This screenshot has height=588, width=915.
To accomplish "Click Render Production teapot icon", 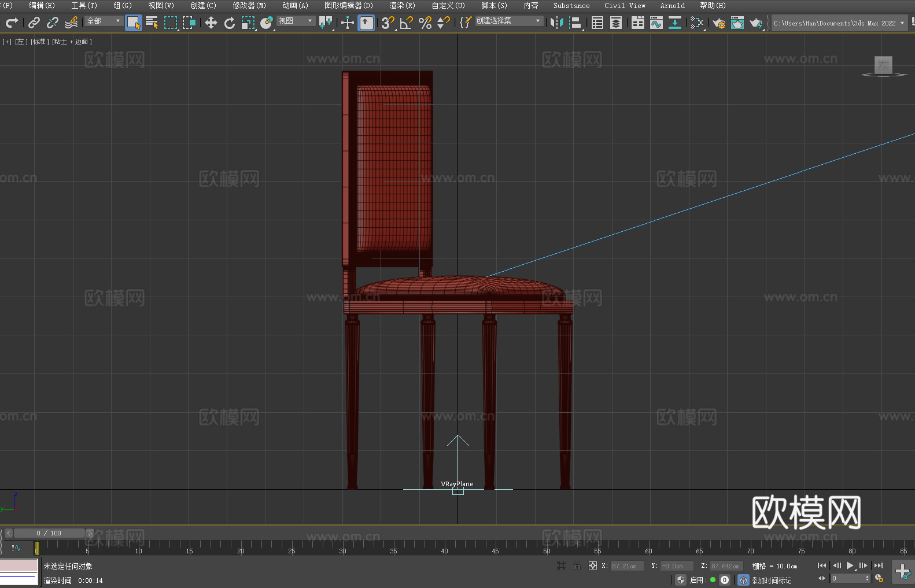I will click(756, 23).
